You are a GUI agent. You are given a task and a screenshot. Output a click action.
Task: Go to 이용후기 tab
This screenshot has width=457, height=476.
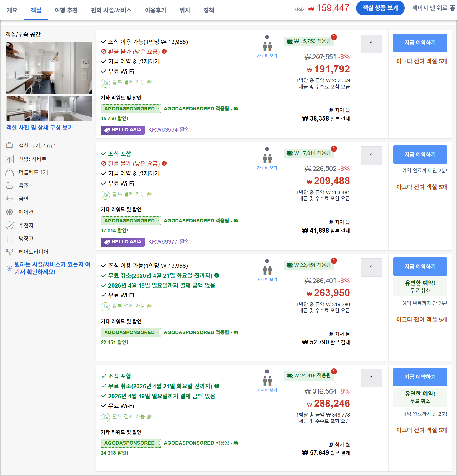(x=155, y=10)
